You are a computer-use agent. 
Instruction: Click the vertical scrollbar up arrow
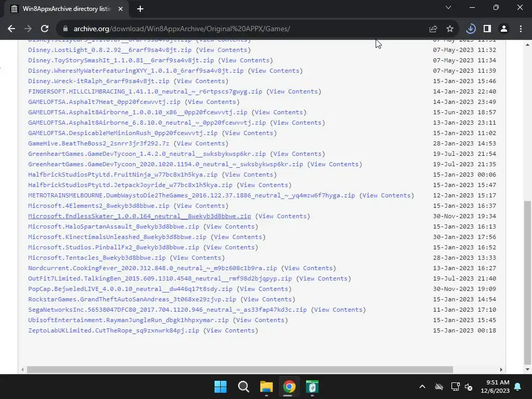click(527, 45)
